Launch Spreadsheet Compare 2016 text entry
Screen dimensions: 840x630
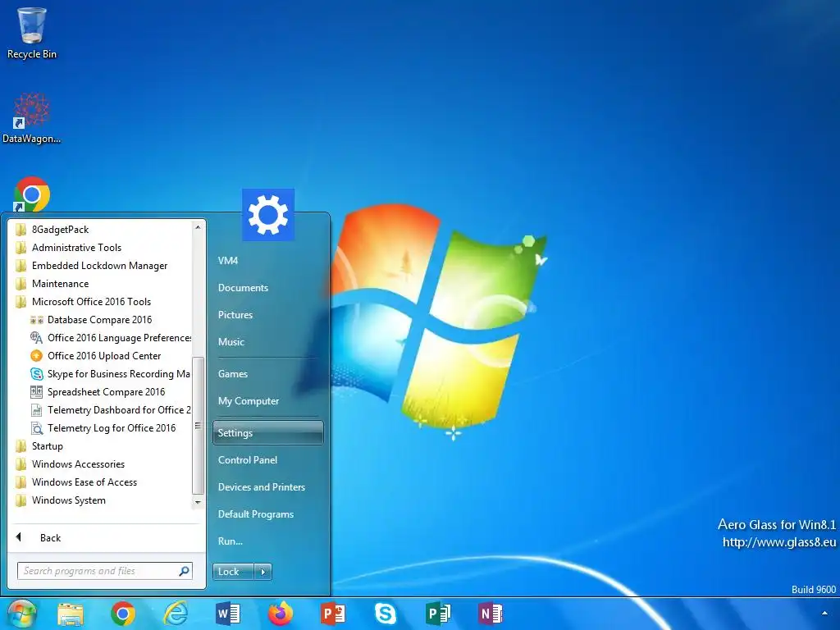106,392
